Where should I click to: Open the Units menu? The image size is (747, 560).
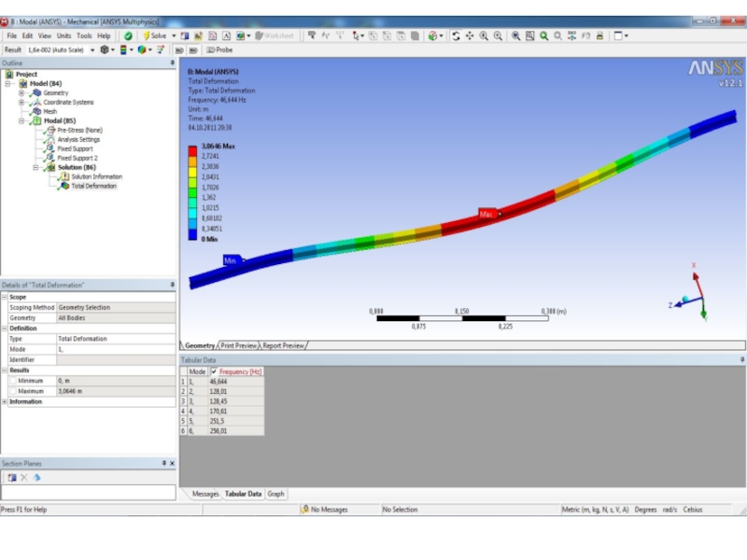pyautogui.click(x=63, y=35)
